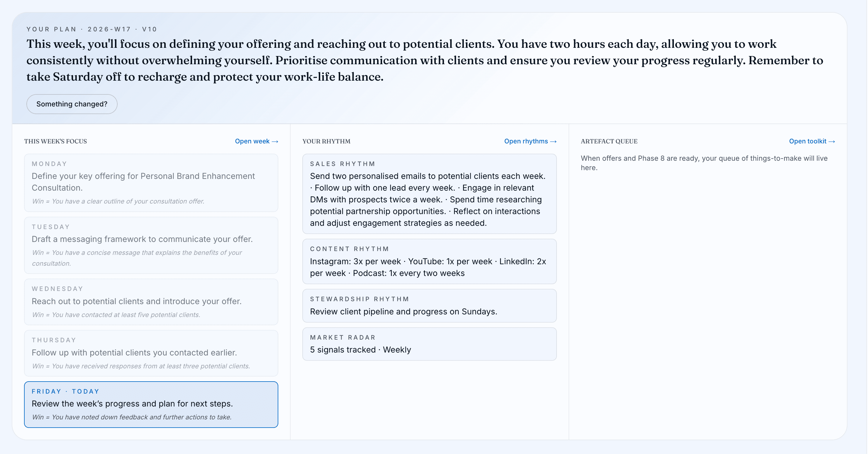Click the 'Your Plan 2026-W17 V10' label
Image resolution: width=868 pixels, height=454 pixels.
(92, 29)
